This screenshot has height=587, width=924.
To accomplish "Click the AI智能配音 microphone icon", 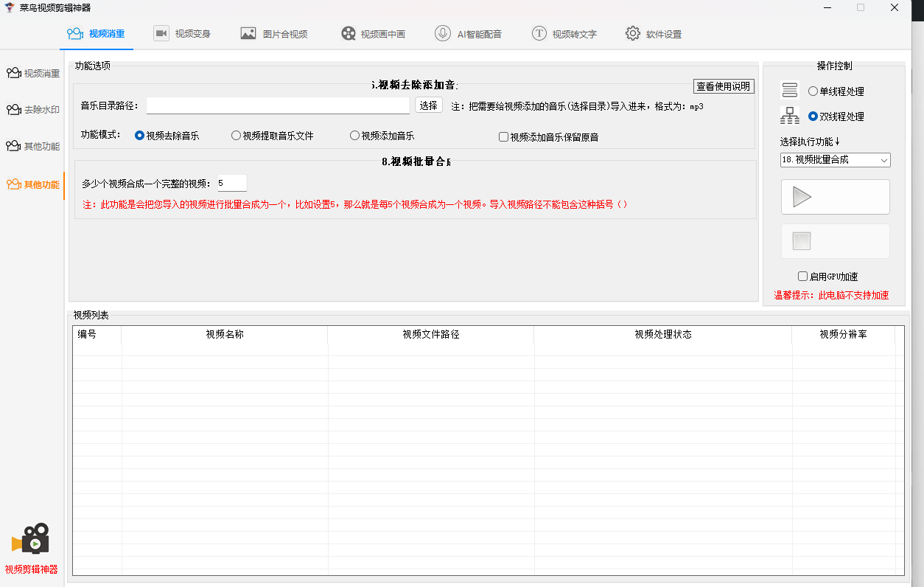I will (443, 33).
